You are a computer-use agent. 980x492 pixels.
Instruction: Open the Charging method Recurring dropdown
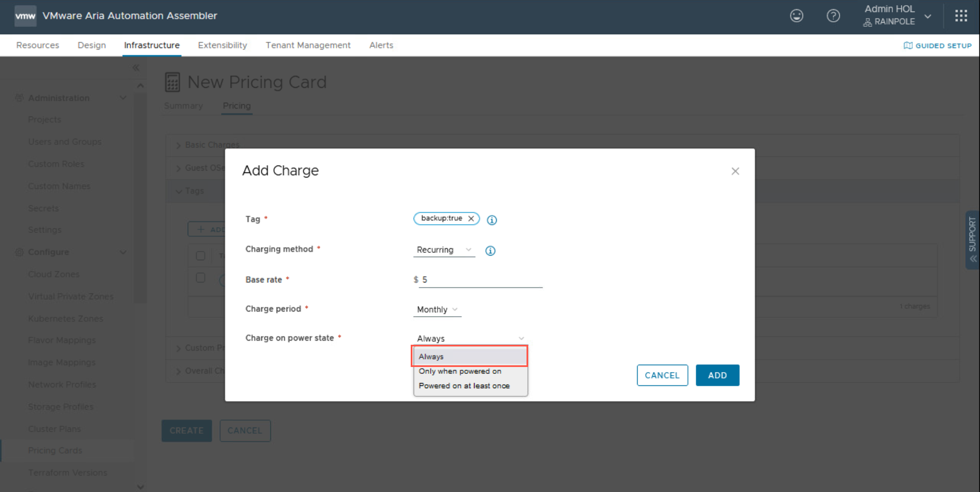(444, 250)
